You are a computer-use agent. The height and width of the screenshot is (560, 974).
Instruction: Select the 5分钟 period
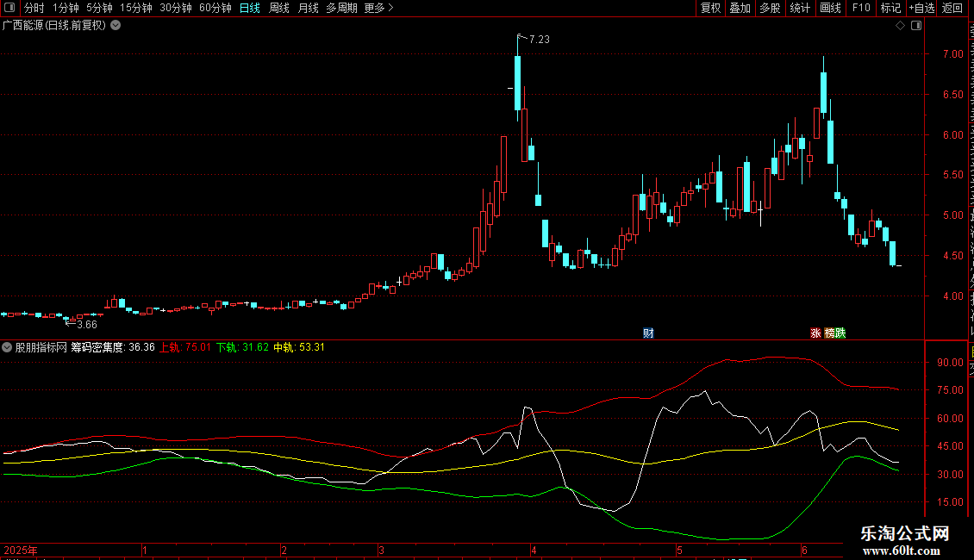point(99,8)
